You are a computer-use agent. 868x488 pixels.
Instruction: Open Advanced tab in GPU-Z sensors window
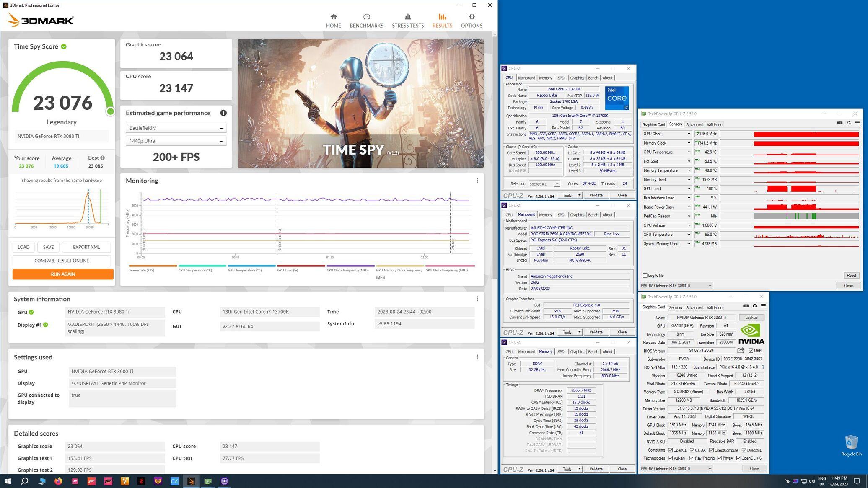694,125
